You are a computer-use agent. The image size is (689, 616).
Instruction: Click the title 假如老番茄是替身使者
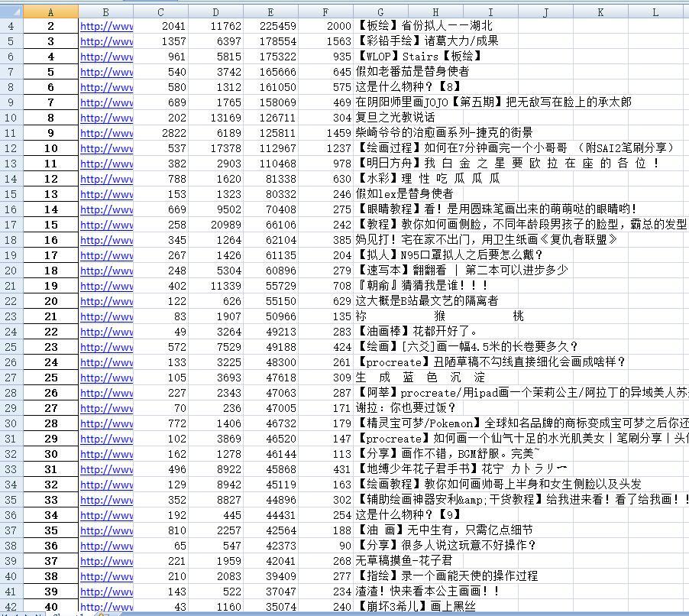click(412, 71)
